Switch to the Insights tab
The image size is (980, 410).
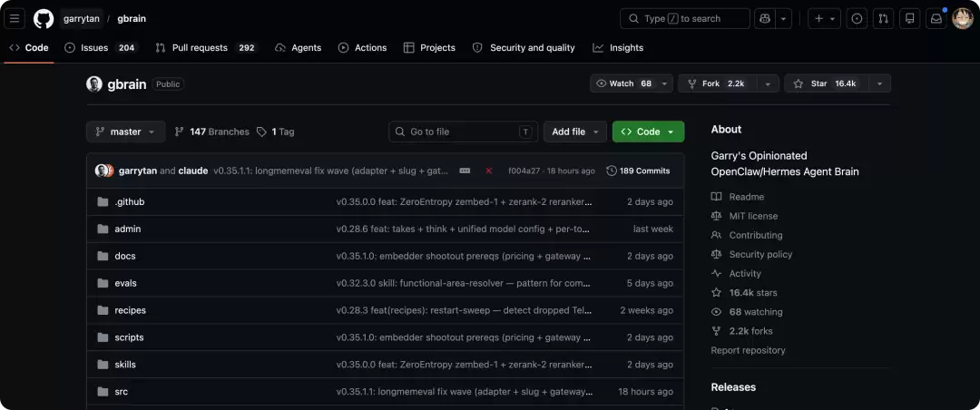coord(618,47)
